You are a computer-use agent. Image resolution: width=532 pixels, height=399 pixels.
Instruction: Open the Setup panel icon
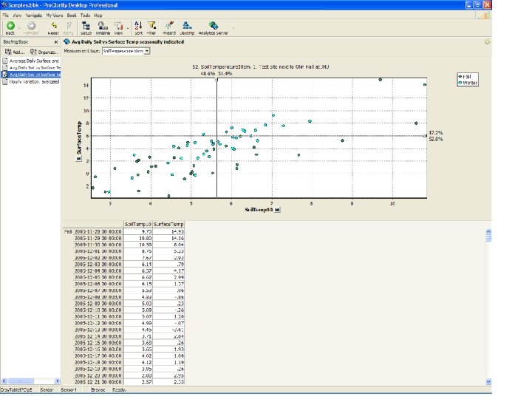pyautogui.click(x=86, y=27)
